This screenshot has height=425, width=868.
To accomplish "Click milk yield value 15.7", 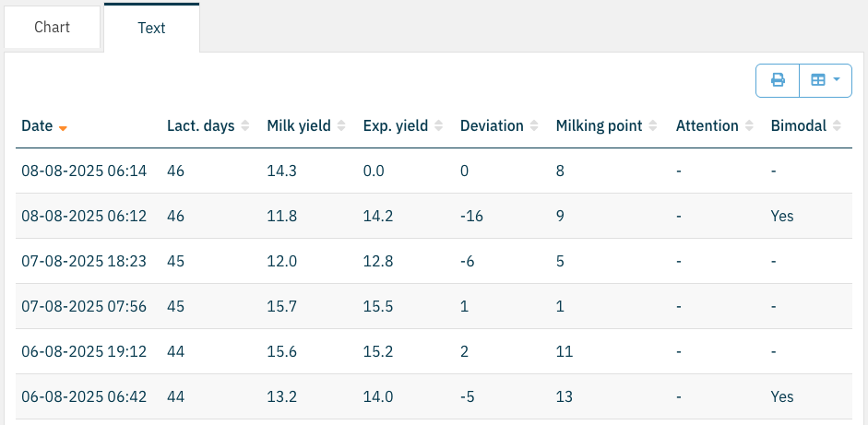I will [x=281, y=306].
